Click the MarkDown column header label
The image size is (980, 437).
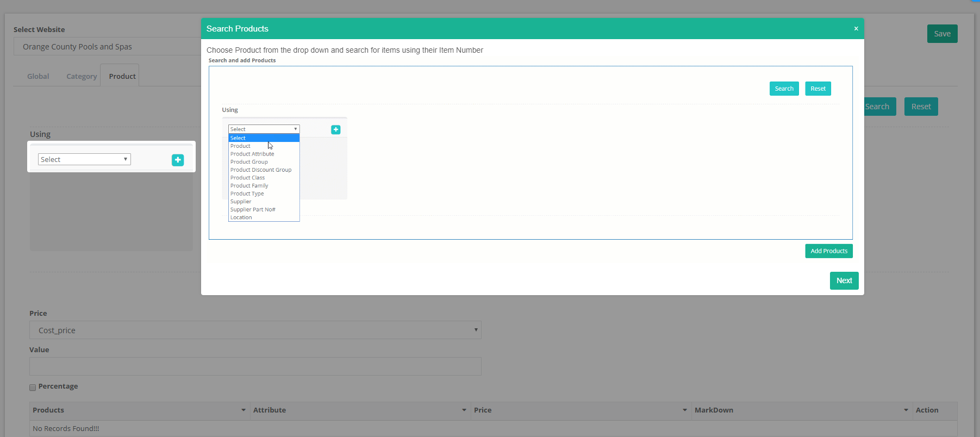pyautogui.click(x=714, y=410)
